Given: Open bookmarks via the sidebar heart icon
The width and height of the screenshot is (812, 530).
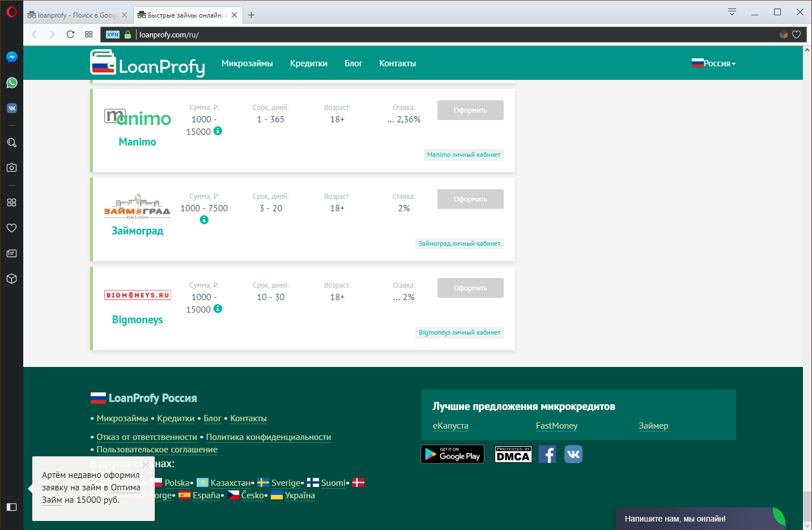Looking at the screenshot, I should point(12,228).
